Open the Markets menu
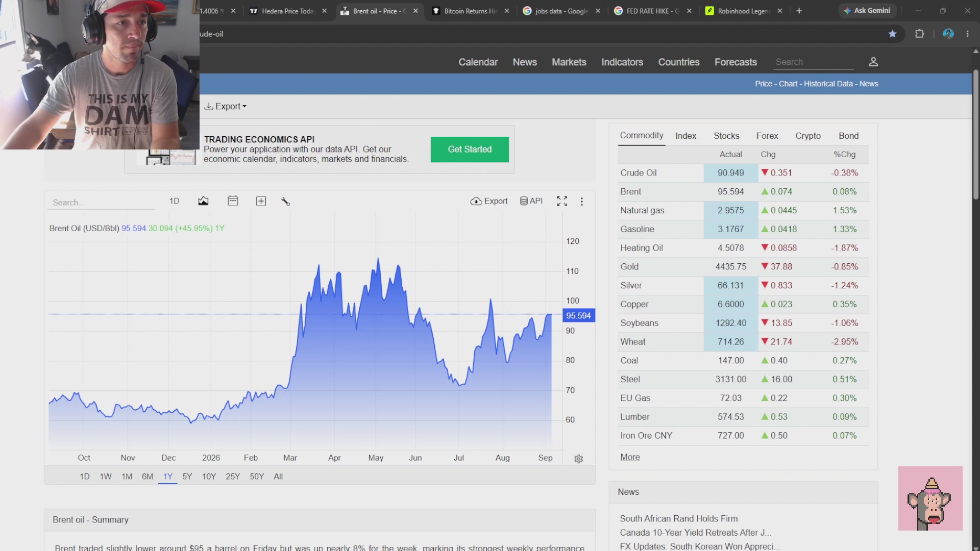980x551 pixels. coord(569,62)
